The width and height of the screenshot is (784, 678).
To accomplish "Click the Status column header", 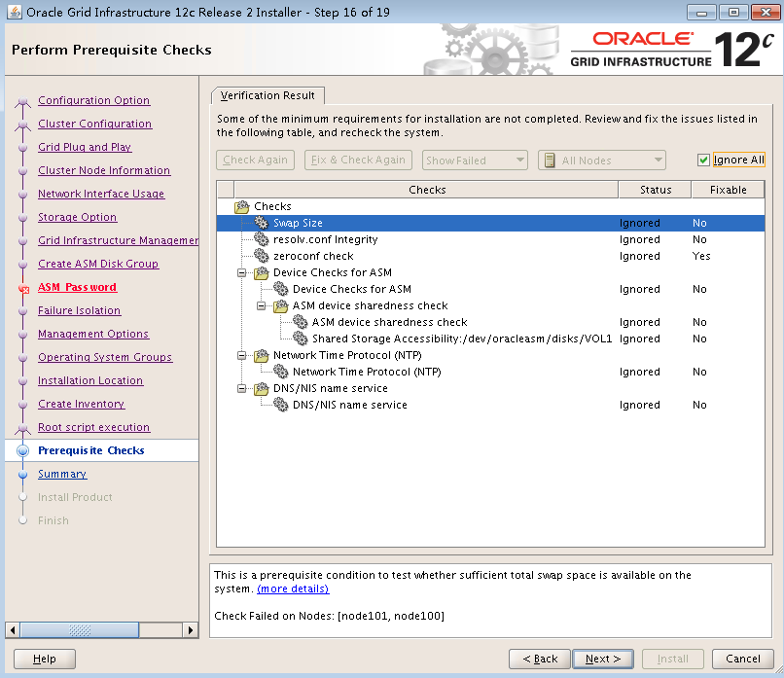I will click(x=655, y=190).
